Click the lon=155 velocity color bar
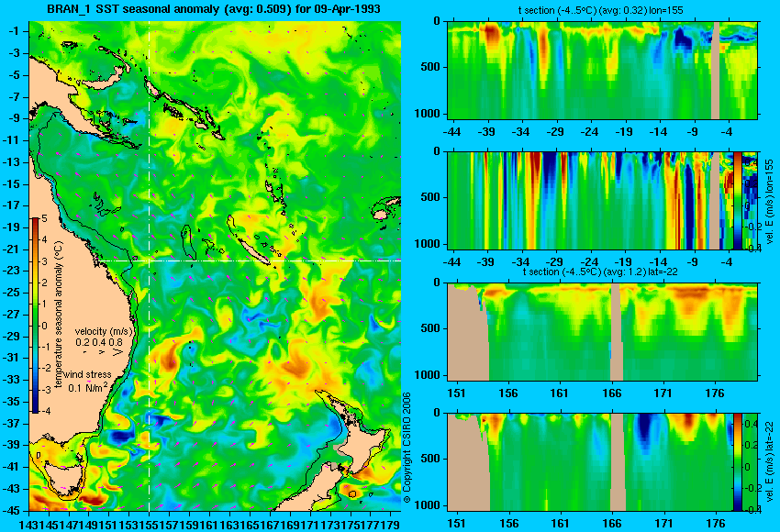 (737, 201)
